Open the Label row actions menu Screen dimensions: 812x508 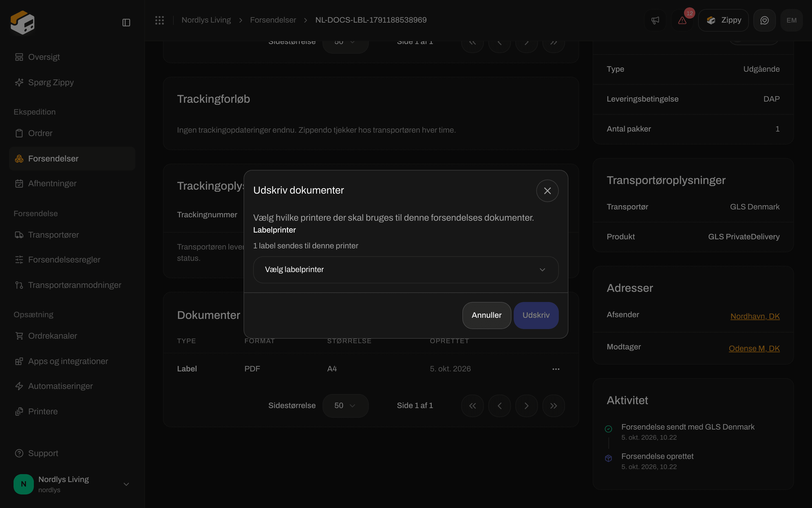(x=556, y=369)
